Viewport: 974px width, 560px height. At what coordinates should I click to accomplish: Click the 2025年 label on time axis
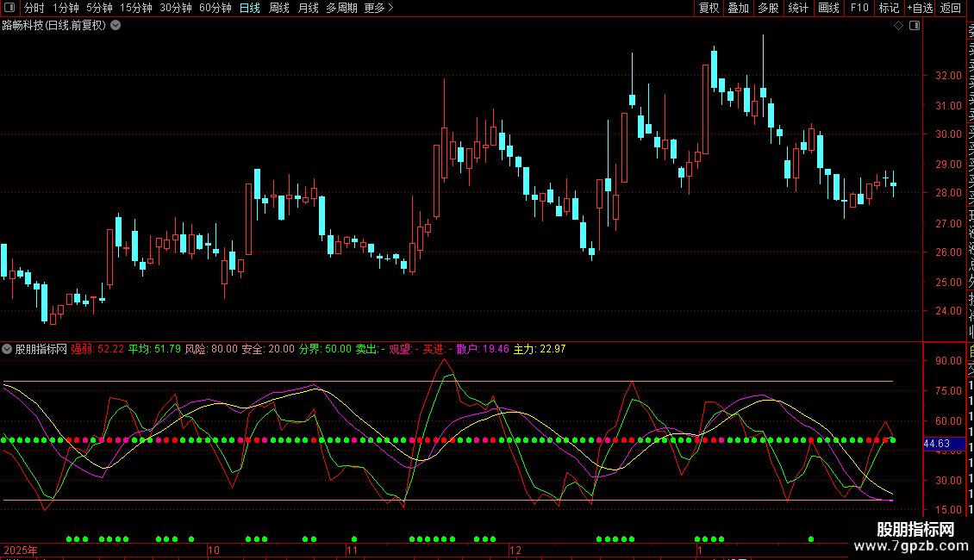tap(22, 550)
